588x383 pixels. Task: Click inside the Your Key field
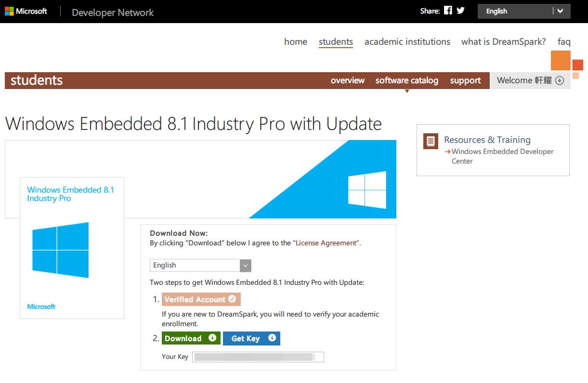coord(258,357)
